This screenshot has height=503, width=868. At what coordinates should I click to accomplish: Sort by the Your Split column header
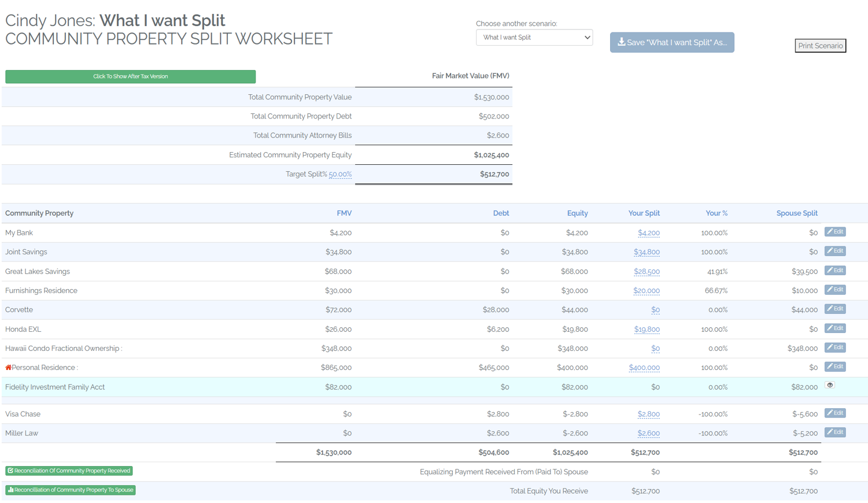click(x=644, y=213)
